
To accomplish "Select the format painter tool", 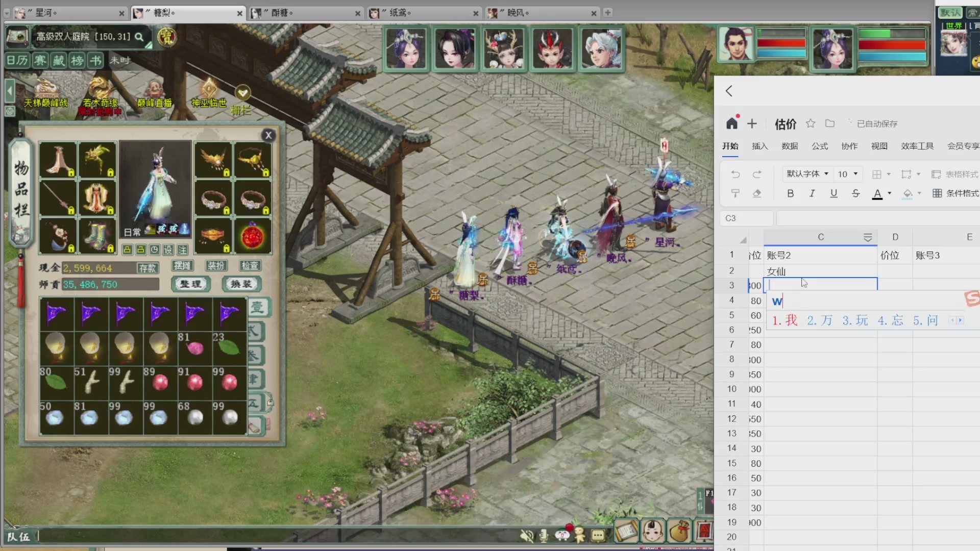I will [735, 193].
